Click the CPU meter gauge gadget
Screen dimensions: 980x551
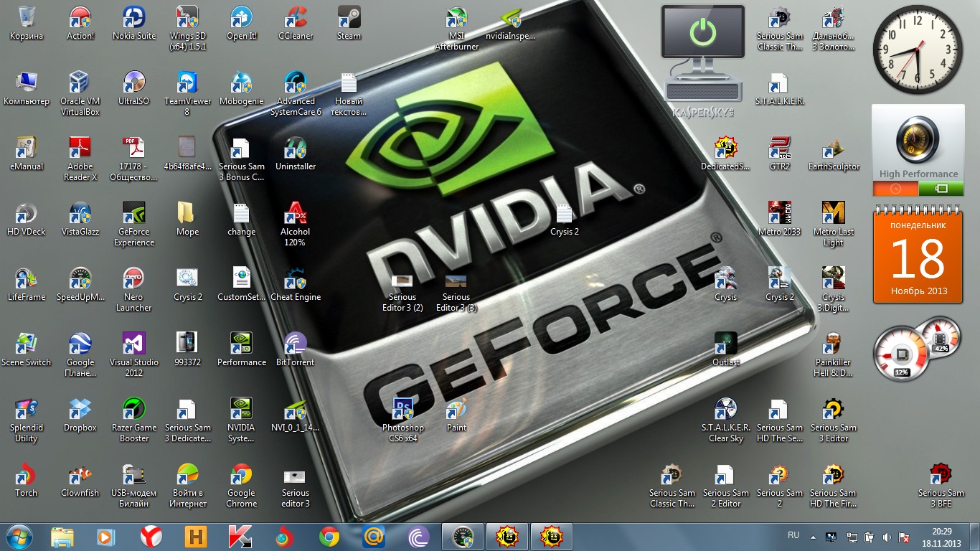(x=902, y=354)
